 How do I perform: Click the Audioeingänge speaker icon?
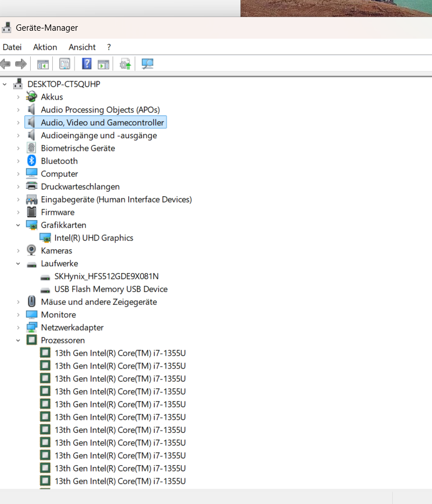pyautogui.click(x=31, y=135)
